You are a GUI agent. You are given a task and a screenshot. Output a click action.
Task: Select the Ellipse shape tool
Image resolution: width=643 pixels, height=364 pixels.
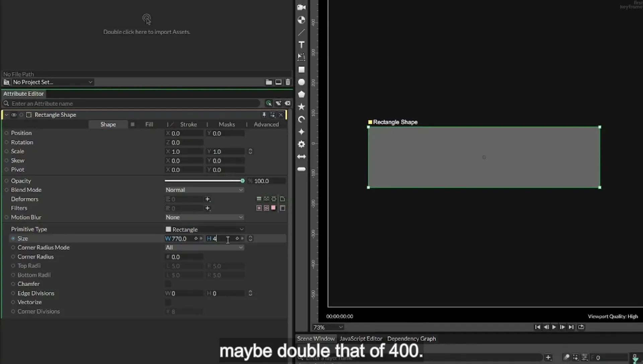point(301,82)
